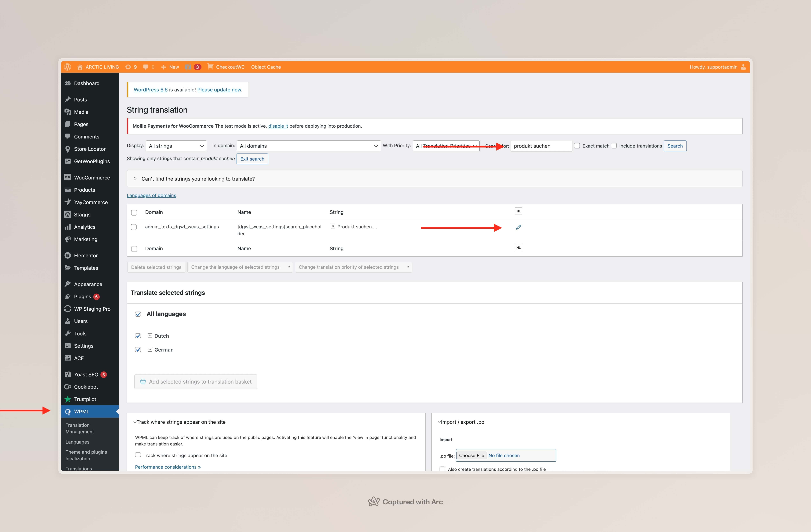Focus the search field containing produkt suchen
The height and width of the screenshot is (532, 811).
pyautogui.click(x=541, y=146)
